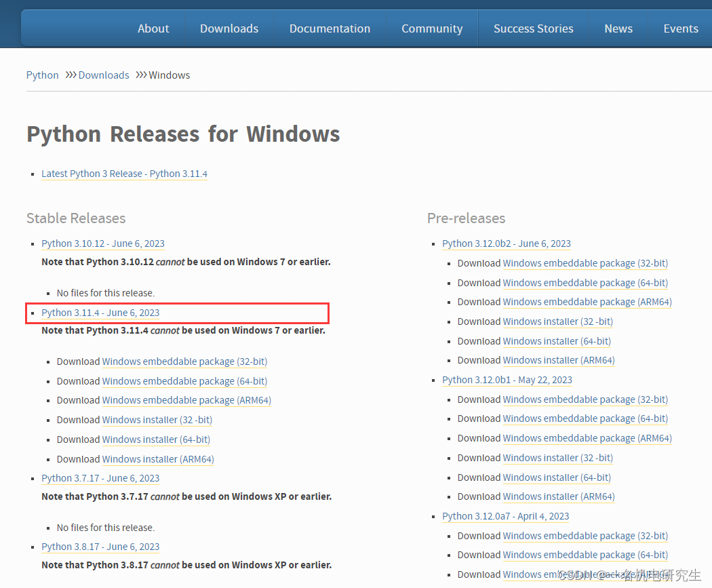Open Python 3.12.0b1 - May 22, 2023 pre-release
The width and height of the screenshot is (712, 588).
click(507, 380)
